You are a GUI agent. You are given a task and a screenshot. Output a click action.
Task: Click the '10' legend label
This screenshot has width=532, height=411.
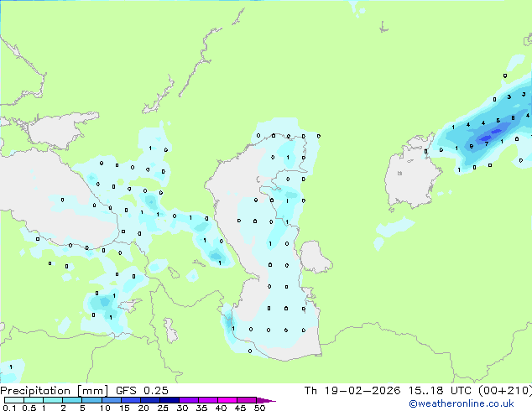pos(105,408)
